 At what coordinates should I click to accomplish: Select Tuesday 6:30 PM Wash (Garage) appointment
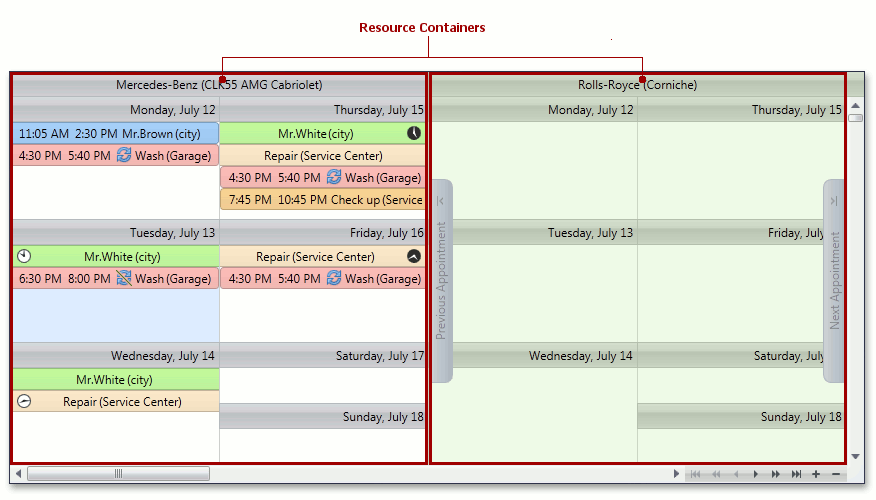pos(116,278)
